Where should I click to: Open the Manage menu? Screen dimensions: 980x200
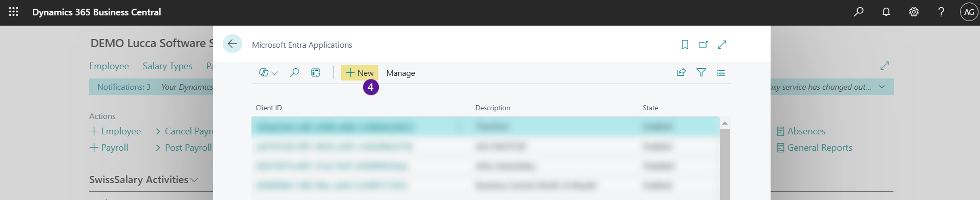[x=400, y=73]
